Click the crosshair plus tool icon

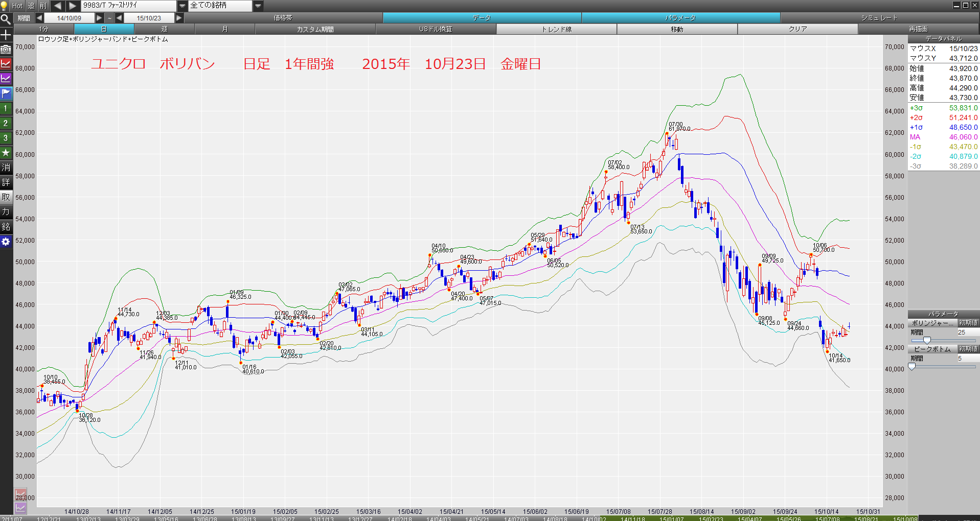coord(6,34)
